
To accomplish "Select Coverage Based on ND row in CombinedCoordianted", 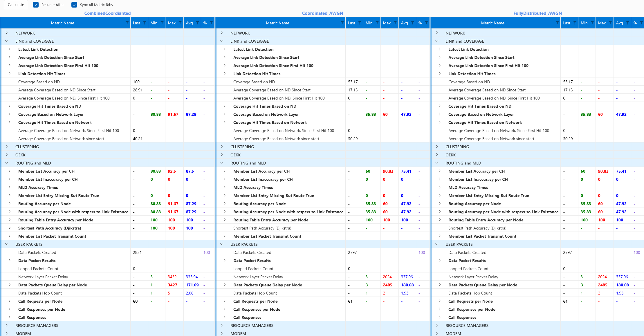I will (x=107, y=82).
